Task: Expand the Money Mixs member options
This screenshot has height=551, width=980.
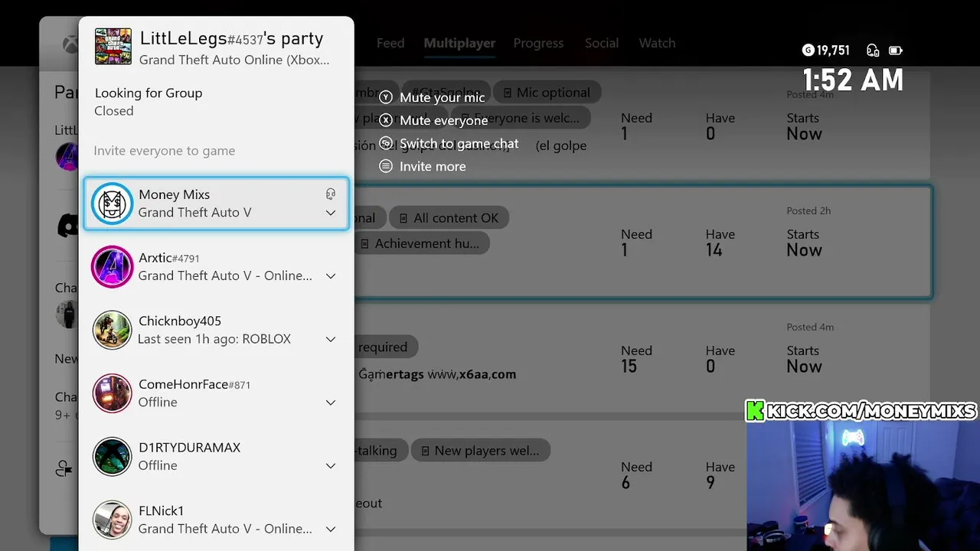Action: tap(331, 213)
